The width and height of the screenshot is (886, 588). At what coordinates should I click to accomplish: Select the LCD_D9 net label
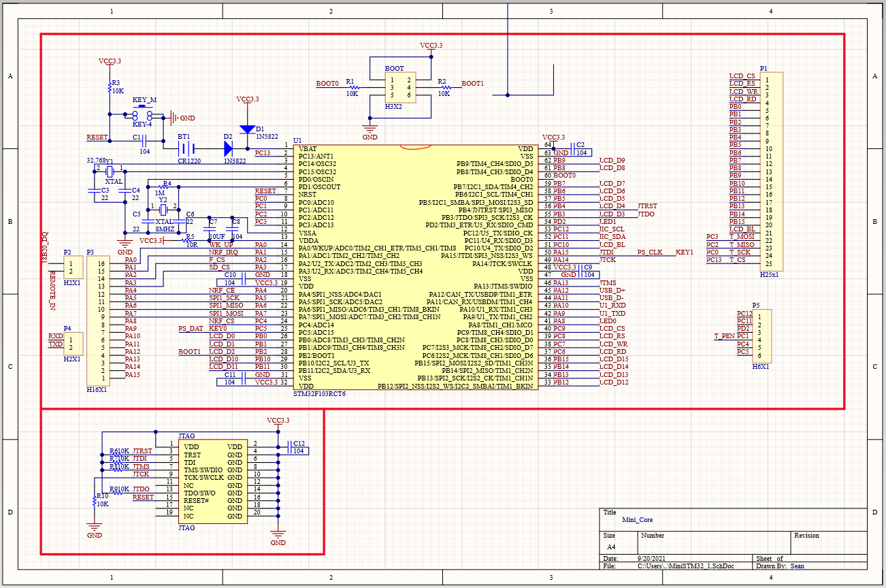tap(612, 161)
